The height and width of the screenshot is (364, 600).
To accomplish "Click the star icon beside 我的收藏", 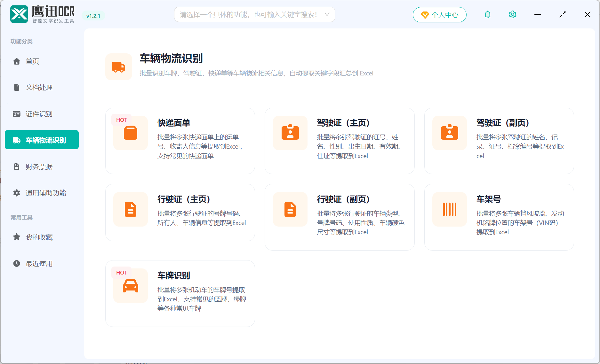I will (x=17, y=237).
